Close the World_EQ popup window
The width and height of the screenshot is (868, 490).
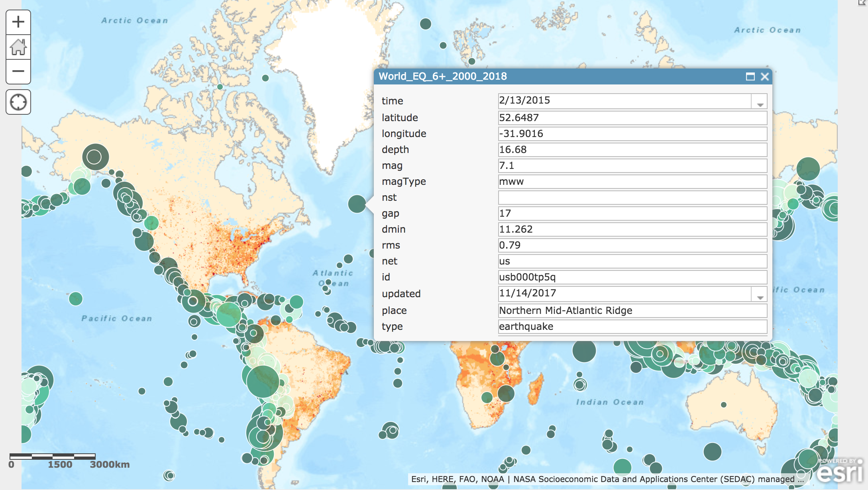[x=764, y=76]
